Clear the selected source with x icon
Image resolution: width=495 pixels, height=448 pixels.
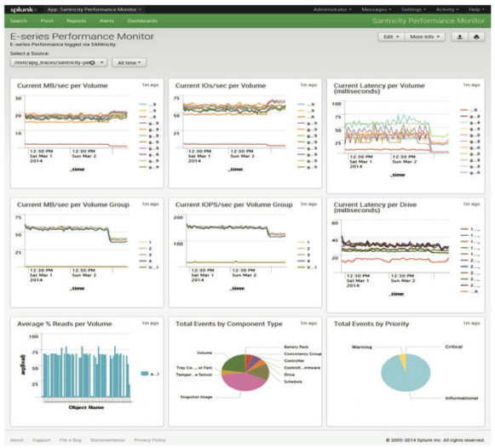92,63
